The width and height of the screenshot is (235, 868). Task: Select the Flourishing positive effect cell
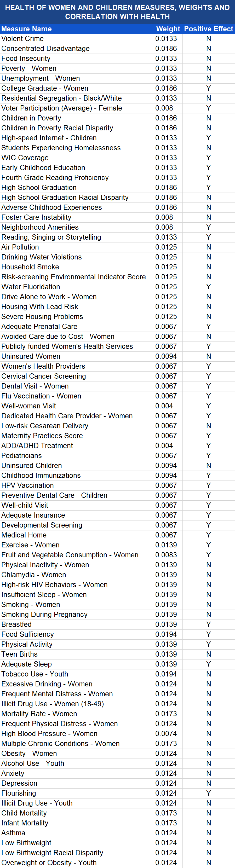point(209,793)
